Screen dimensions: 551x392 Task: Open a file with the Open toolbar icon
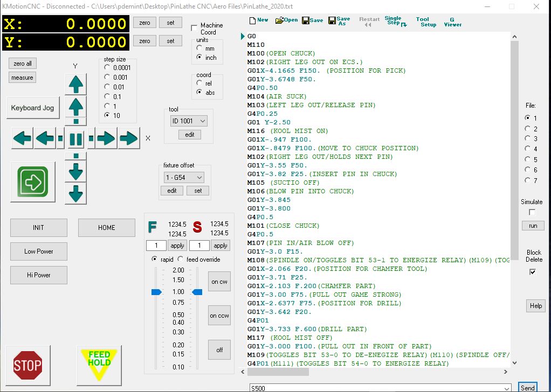[286, 20]
